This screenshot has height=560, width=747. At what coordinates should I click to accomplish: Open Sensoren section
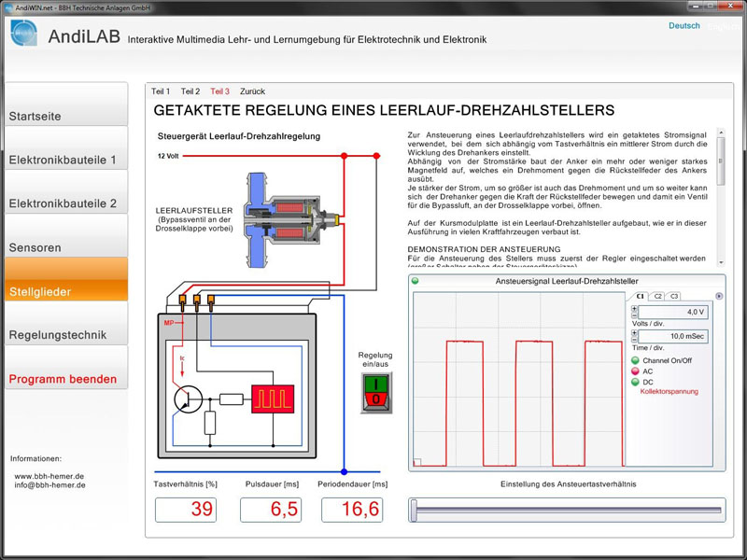pos(66,236)
